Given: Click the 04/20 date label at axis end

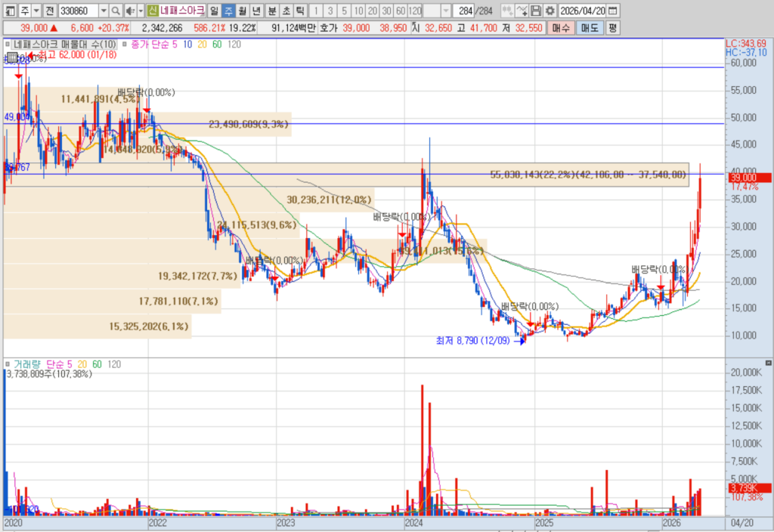Looking at the screenshot, I should tap(742, 523).
